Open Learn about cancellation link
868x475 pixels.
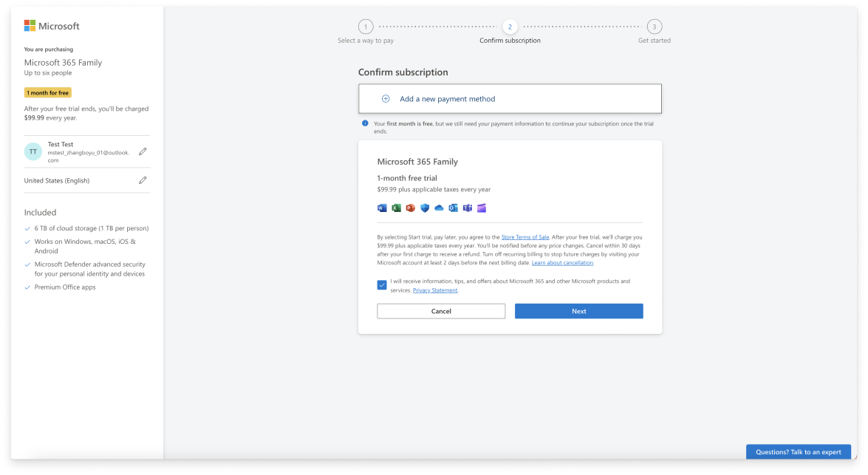click(x=562, y=263)
